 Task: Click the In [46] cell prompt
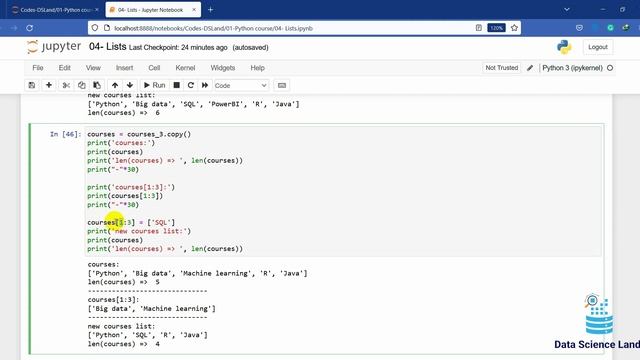pos(65,134)
